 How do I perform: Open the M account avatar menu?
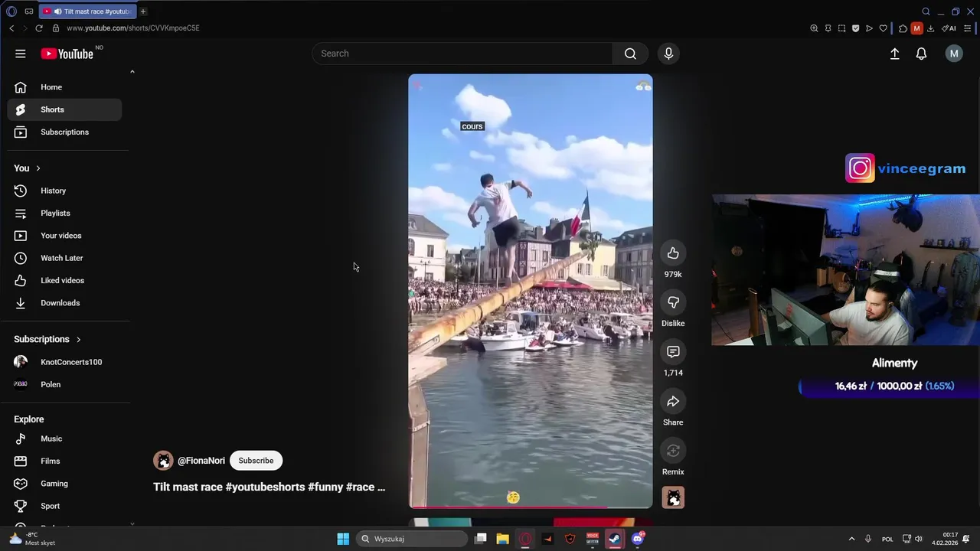tap(953, 54)
